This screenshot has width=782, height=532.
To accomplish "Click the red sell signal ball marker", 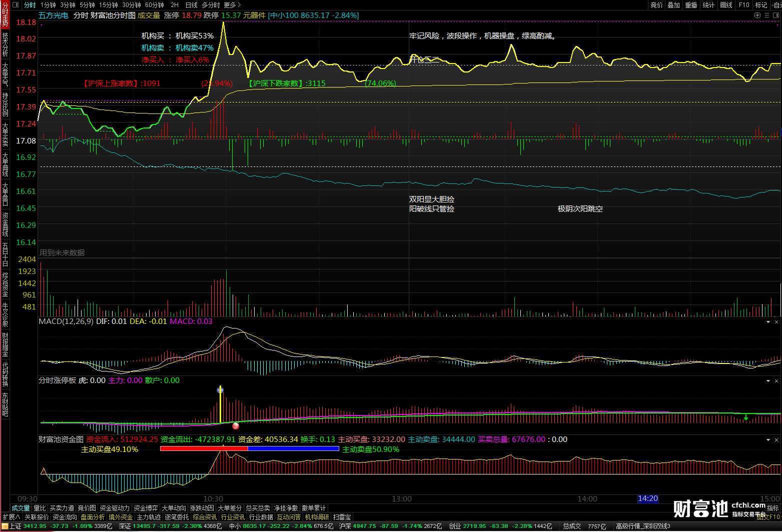I will click(236, 426).
